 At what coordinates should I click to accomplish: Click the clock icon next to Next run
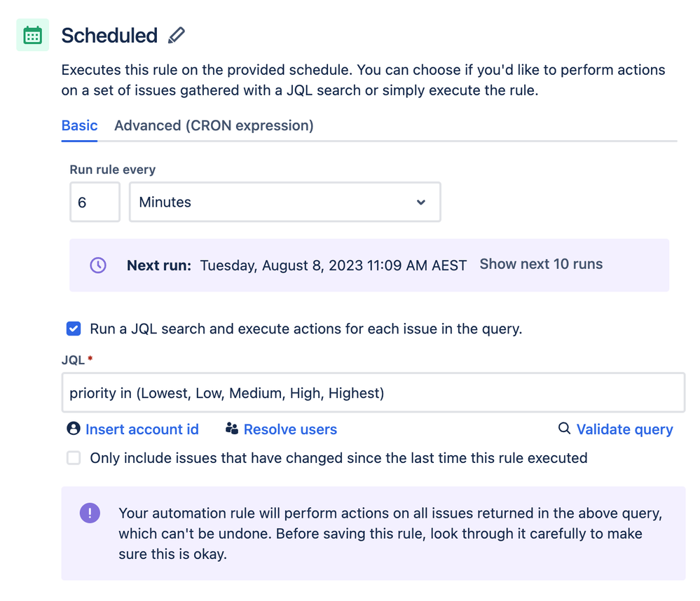[98, 265]
